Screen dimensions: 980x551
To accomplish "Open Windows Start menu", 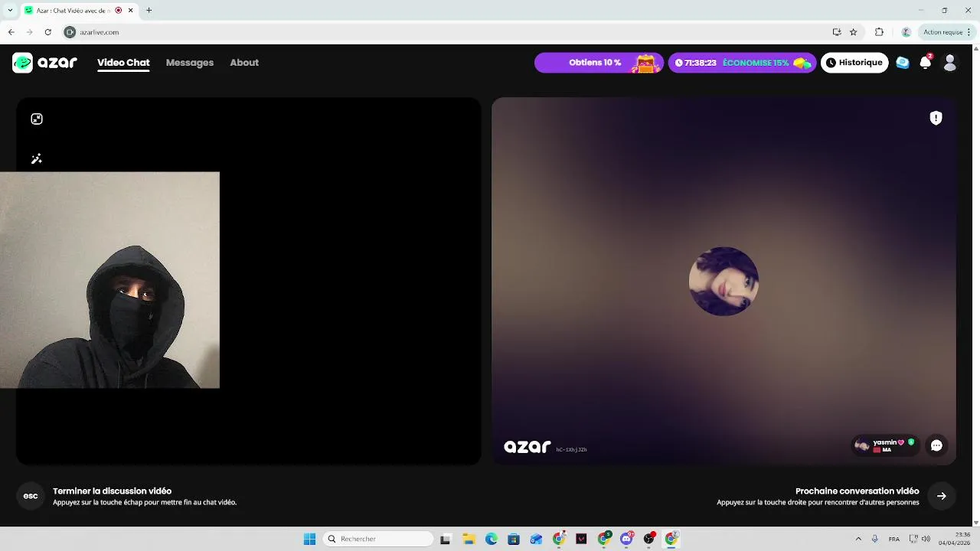I will point(309,539).
